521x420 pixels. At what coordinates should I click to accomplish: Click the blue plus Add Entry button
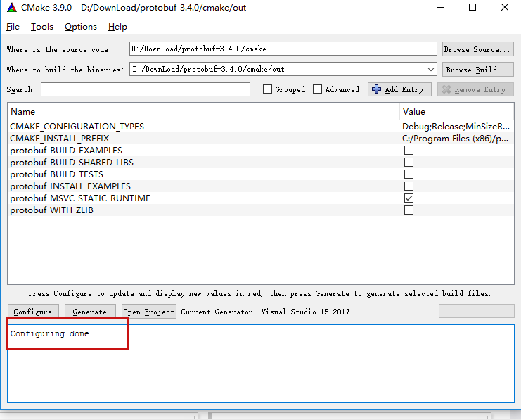click(x=399, y=89)
